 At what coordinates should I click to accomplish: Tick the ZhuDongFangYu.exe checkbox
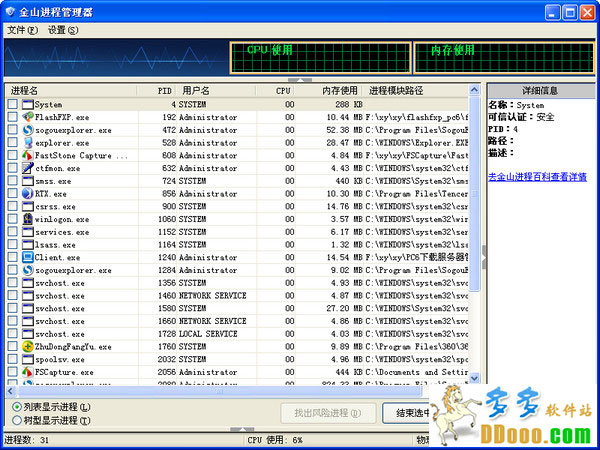point(13,346)
